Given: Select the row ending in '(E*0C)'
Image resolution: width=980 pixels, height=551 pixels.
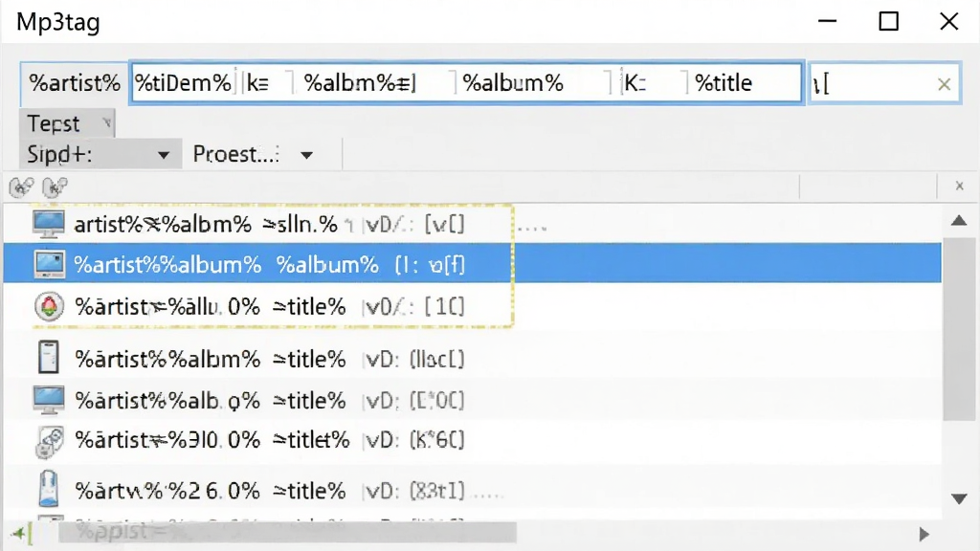Looking at the screenshot, I should click(472, 401).
